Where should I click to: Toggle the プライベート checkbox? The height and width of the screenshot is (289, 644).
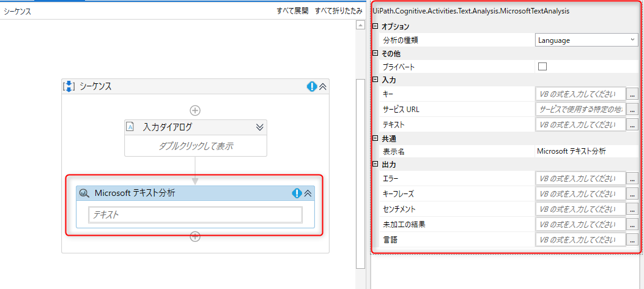pos(542,66)
